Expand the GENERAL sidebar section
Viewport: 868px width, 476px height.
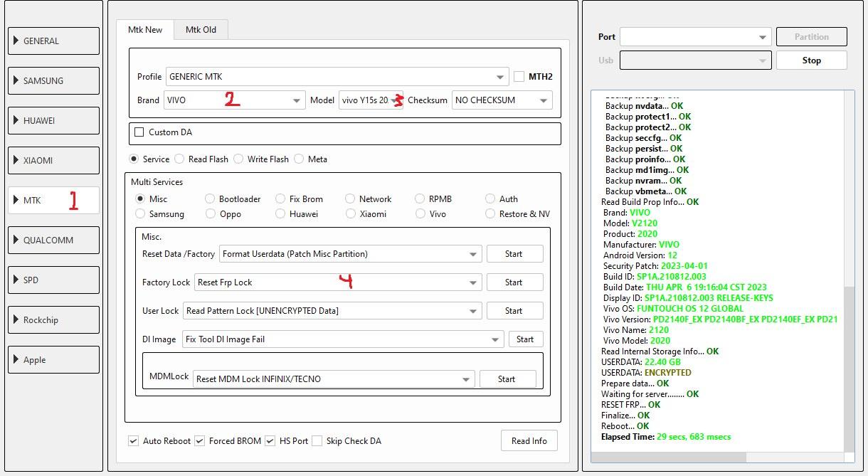pyautogui.click(x=54, y=41)
